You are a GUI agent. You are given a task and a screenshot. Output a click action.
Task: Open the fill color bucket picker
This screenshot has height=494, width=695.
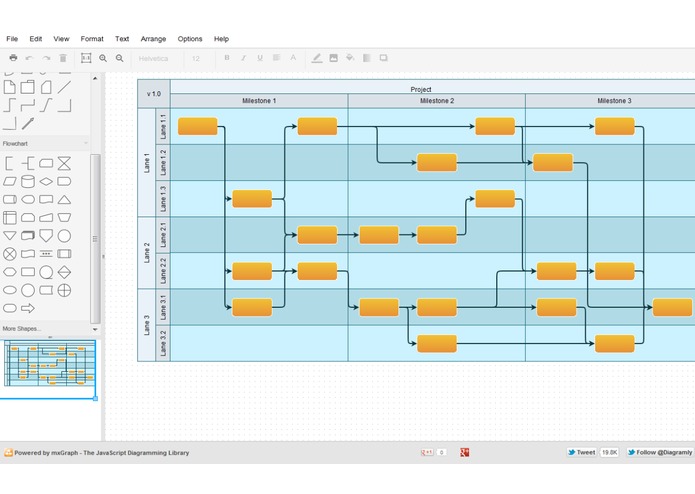[x=350, y=58]
